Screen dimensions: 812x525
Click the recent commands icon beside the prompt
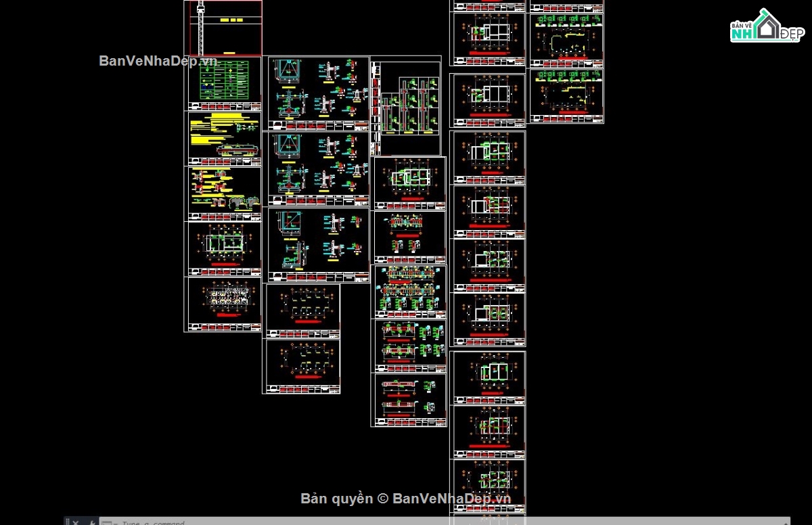tap(106, 522)
